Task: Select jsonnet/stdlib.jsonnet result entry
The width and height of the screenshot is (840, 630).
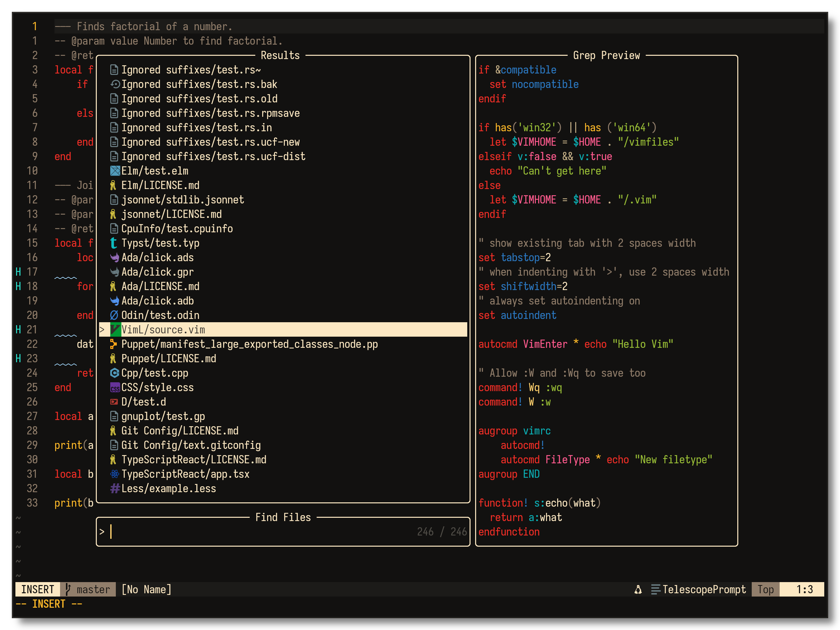Action: (182, 200)
